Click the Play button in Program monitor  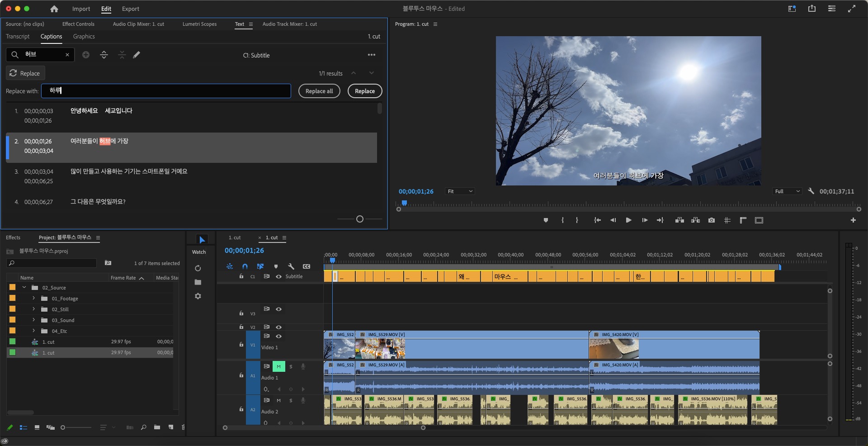[x=628, y=220]
